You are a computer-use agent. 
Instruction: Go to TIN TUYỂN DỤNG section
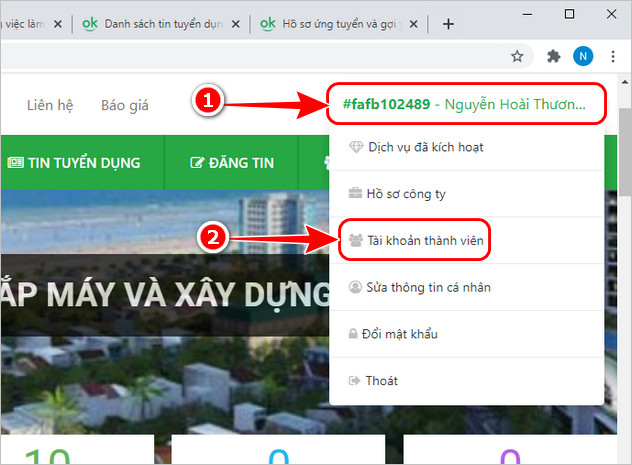click(x=82, y=163)
